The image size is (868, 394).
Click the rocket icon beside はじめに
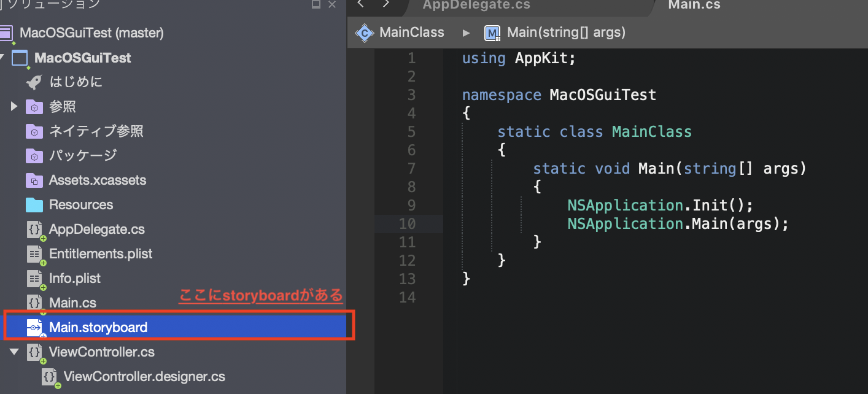[34, 82]
